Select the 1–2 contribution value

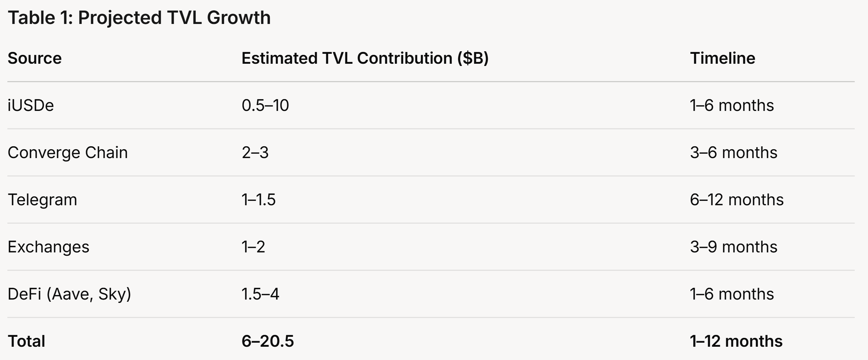point(253,247)
